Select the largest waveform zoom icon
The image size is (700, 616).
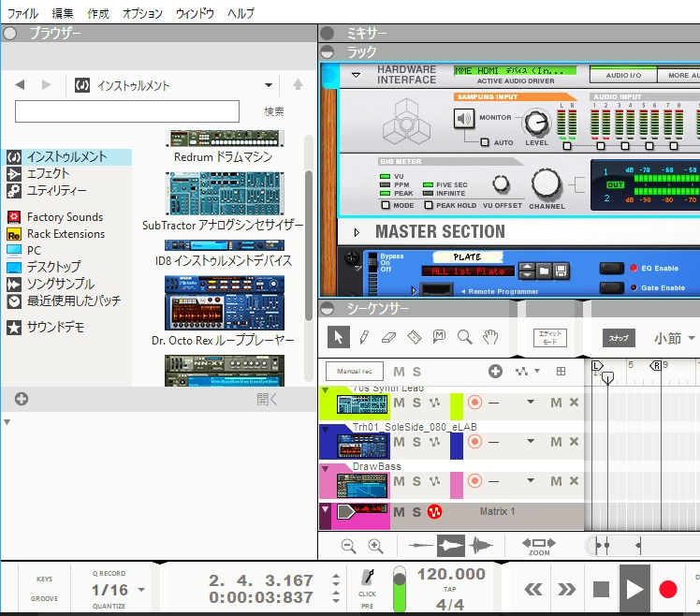pyautogui.click(x=480, y=546)
